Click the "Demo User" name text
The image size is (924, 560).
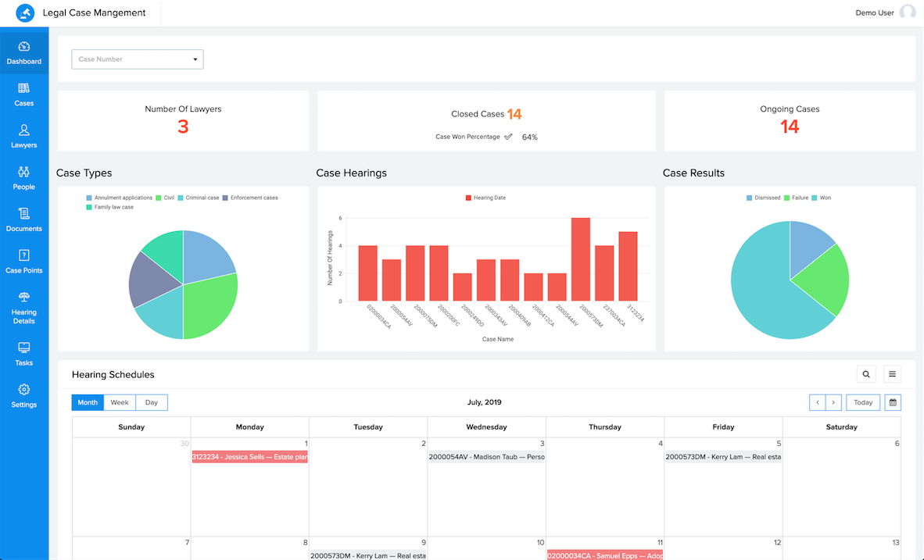click(x=875, y=13)
